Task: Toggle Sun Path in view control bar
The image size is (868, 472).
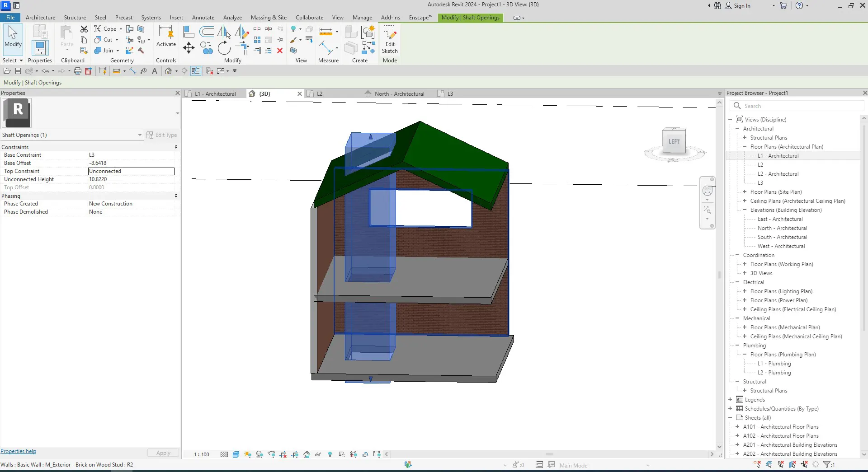Action: point(248,454)
